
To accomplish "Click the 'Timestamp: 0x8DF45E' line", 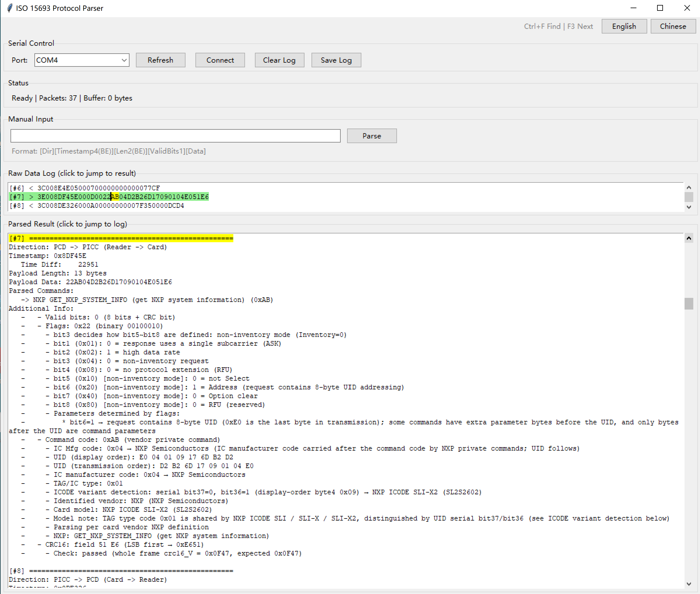I will click(48, 256).
